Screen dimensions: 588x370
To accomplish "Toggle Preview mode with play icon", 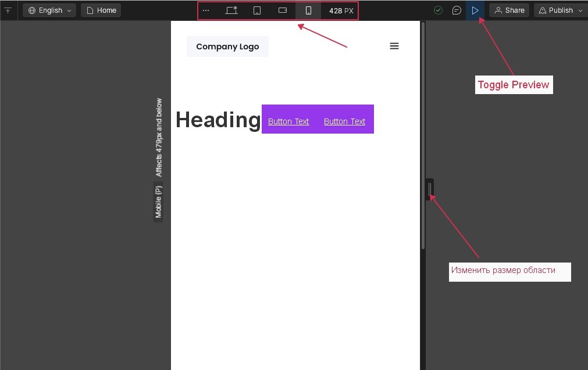I will point(475,10).
